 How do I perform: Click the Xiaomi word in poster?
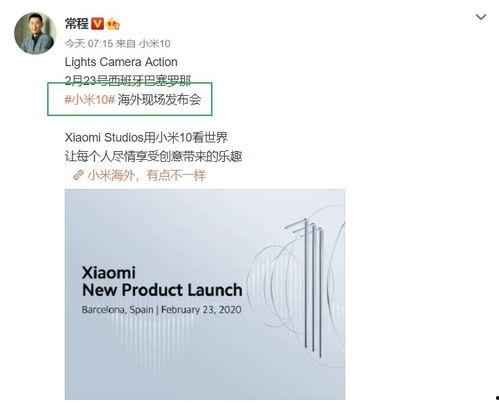(109, 273)
